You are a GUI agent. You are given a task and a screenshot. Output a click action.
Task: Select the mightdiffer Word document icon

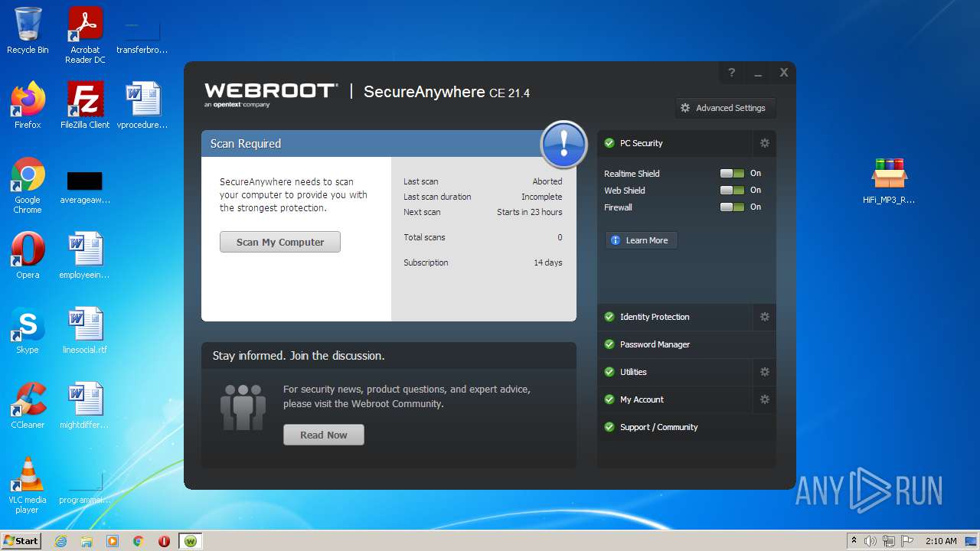pyautogui.click(x=85, y=406)
